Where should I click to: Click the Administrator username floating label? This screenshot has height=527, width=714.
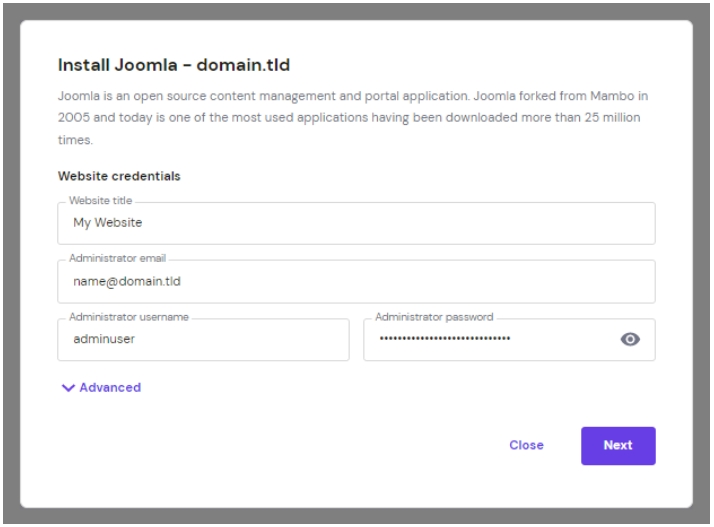[129, 317]
